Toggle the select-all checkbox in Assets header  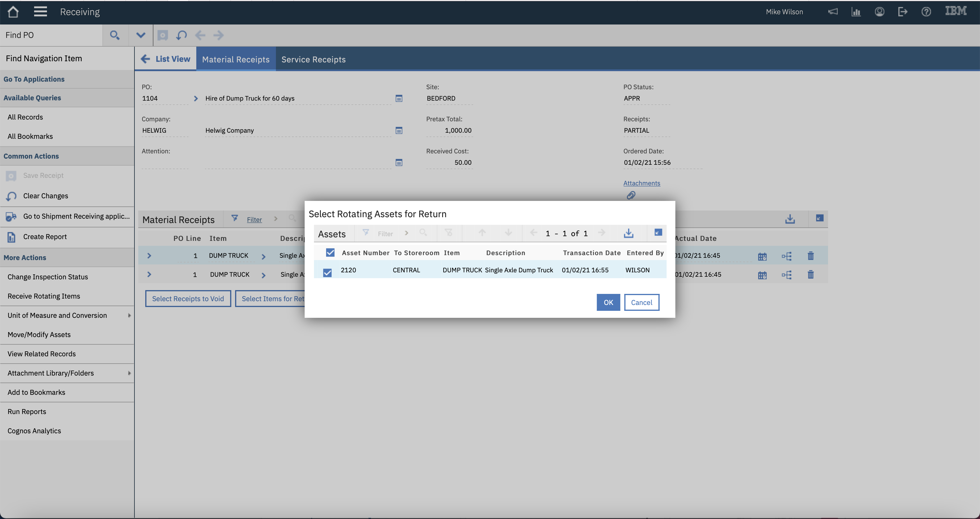(x=330, y=252)
